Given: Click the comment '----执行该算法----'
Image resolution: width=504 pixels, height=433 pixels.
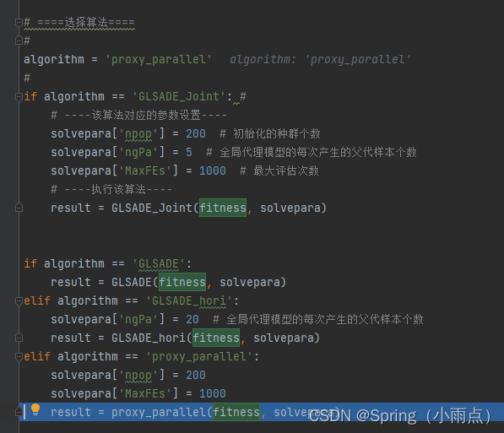Looking at the screenshot, I should click(111, 189).
